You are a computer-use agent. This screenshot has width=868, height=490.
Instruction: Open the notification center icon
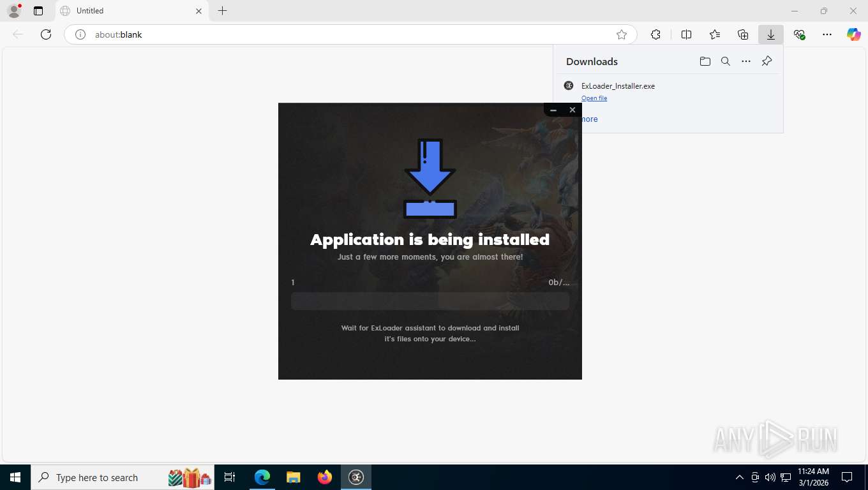pos(847,477)
